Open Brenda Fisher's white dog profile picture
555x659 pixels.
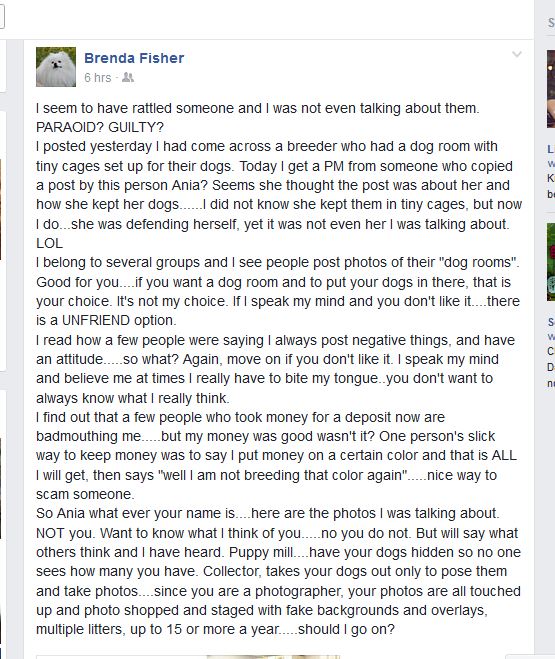[56, 67]
